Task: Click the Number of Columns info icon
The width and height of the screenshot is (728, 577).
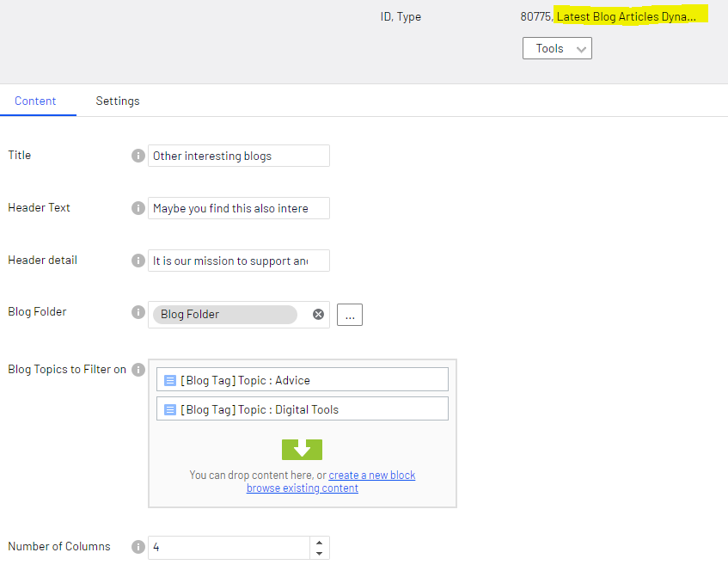Action: coord(138,547)
